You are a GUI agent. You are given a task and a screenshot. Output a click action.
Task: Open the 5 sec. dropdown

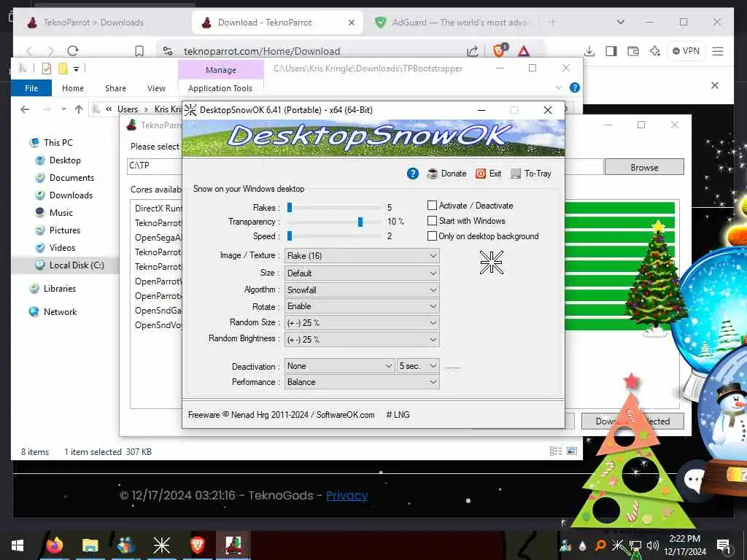(x=418, y=366)
